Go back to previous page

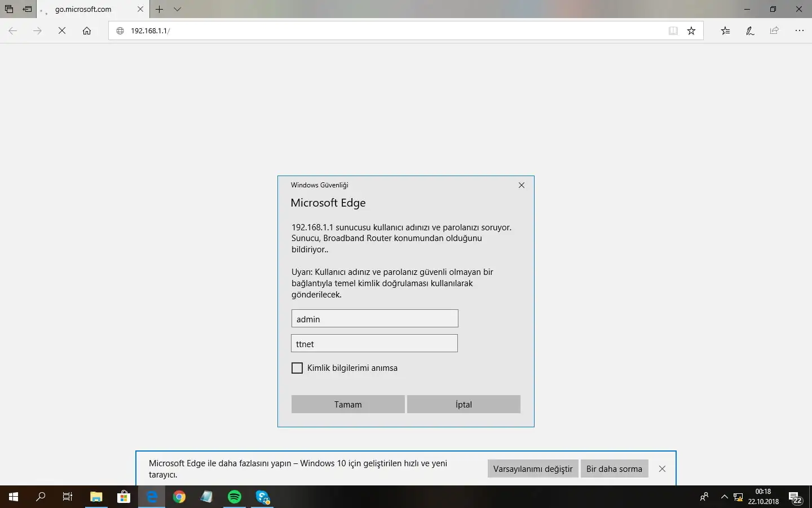click(13, 30)
